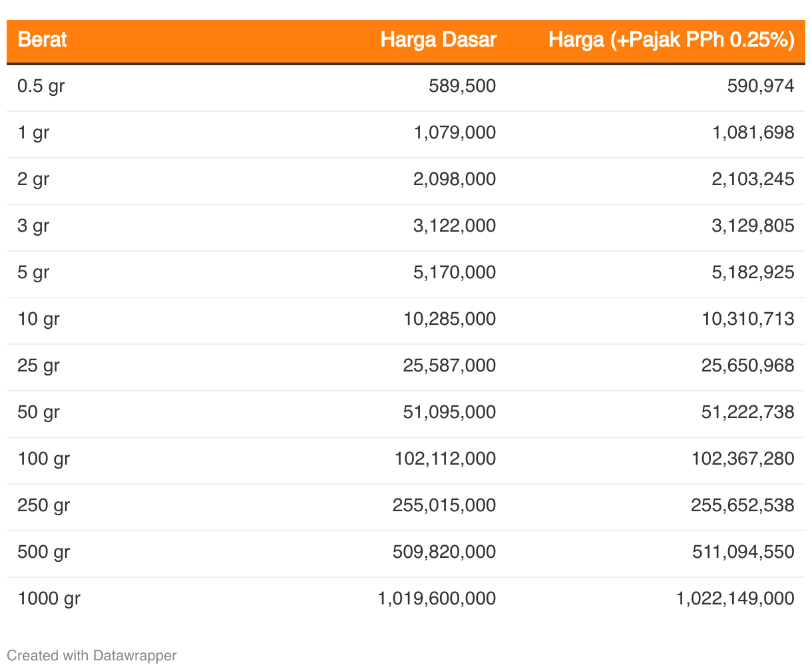Click the Berat column header
812x671 pixels.
tap(42, 40)
